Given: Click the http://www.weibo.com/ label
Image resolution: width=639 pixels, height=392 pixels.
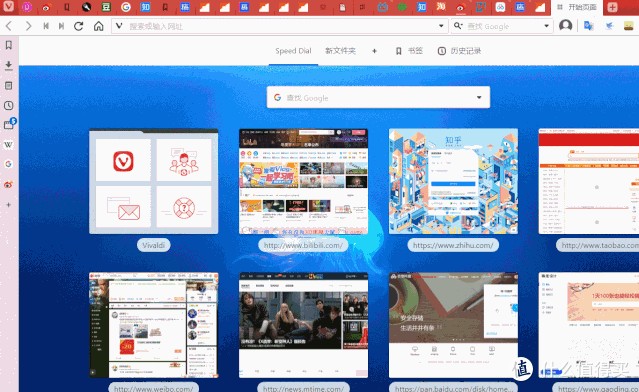Looking at the screenshot, I should pyautogui.click(x=154, y=388).
